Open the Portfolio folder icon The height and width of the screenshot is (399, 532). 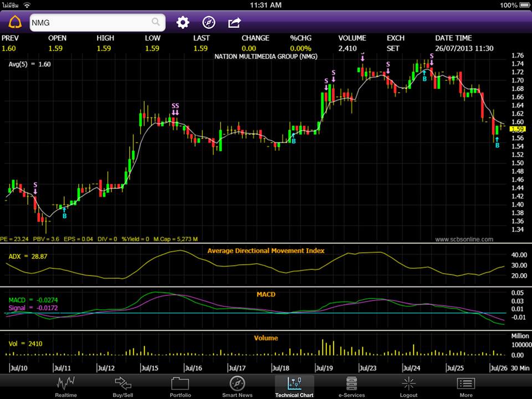pyautogui.click(x=180, y=386)
